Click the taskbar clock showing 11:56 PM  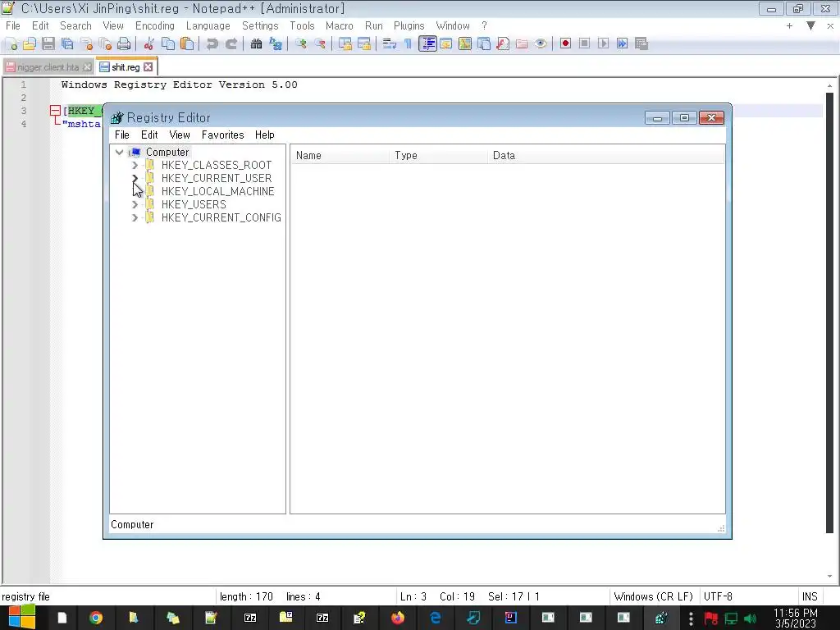[x=796, y=619]
